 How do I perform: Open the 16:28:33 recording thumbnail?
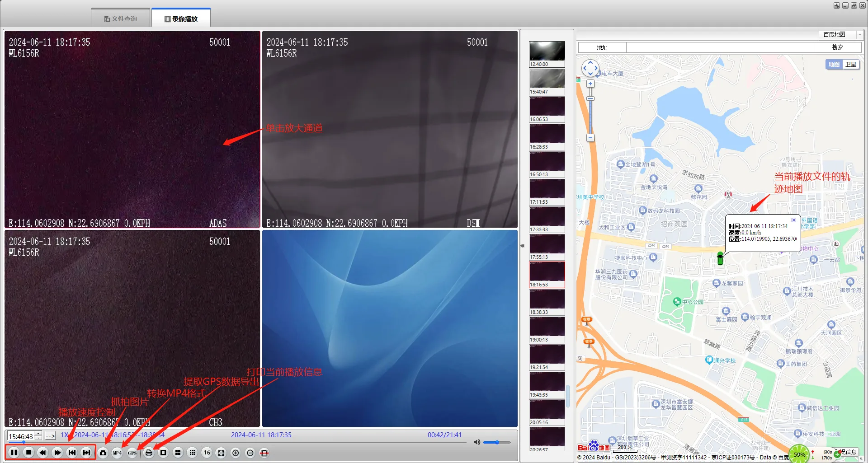click(547, 137)
